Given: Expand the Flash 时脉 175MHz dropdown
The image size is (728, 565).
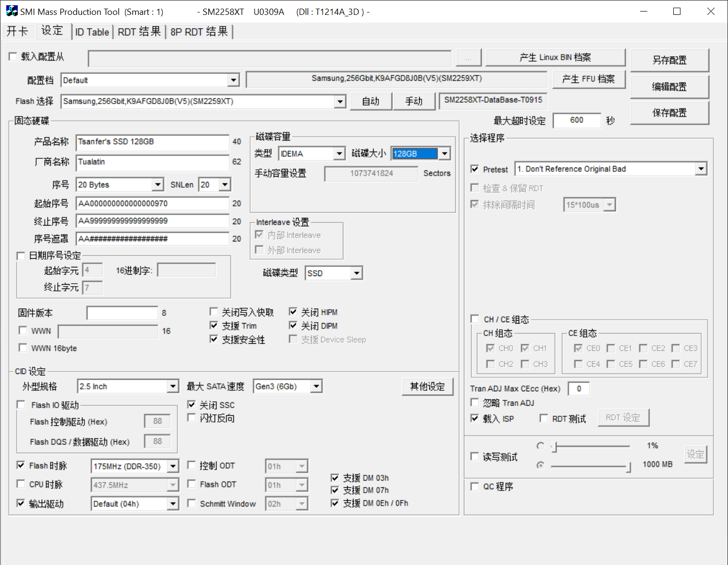Looking at the screenshot, I should tap(173, 466).
